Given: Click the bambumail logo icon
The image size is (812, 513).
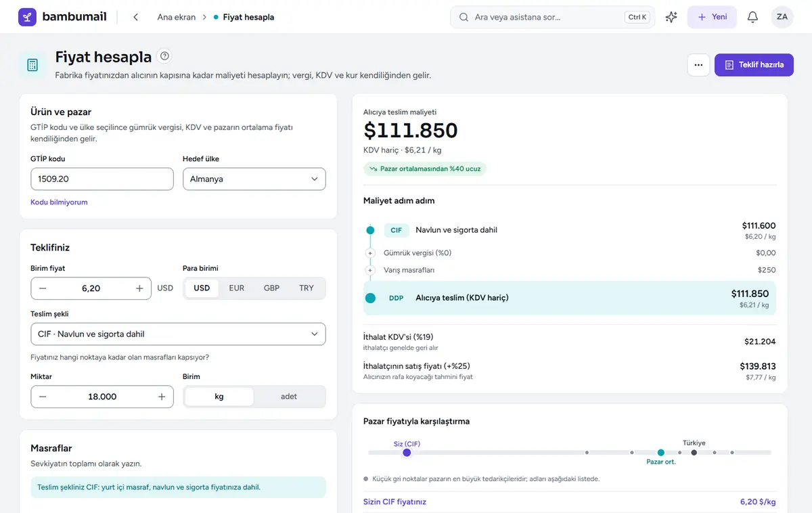Looking at the screenshot, I should point(27,17).
